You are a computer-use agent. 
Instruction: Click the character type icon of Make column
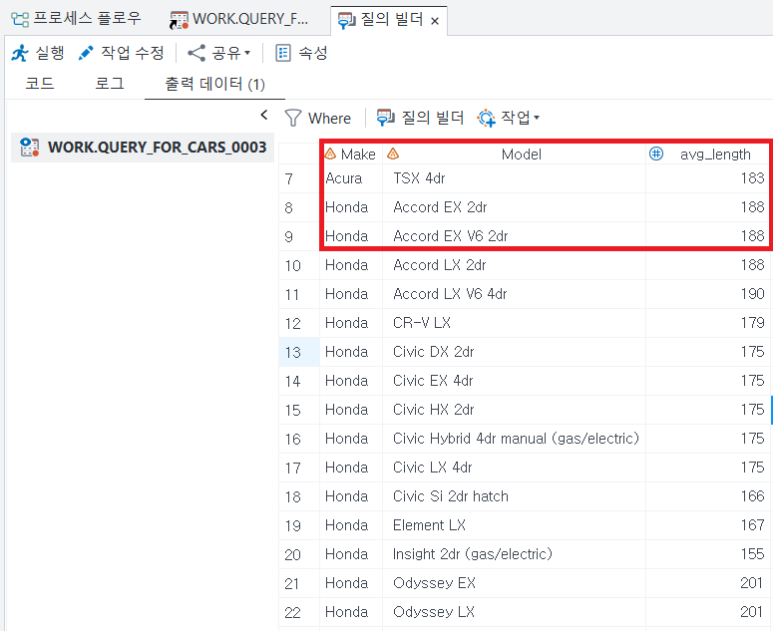click(330, 154)
